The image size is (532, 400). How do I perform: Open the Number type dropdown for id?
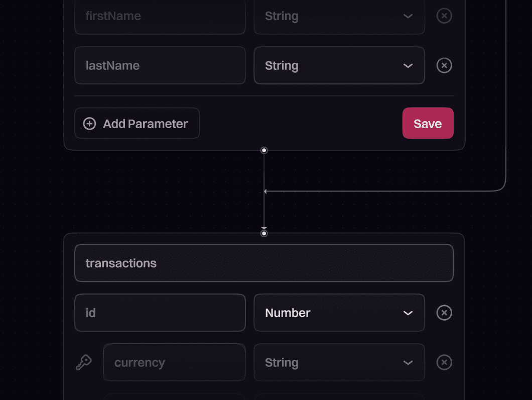click(x=408, y=313)
